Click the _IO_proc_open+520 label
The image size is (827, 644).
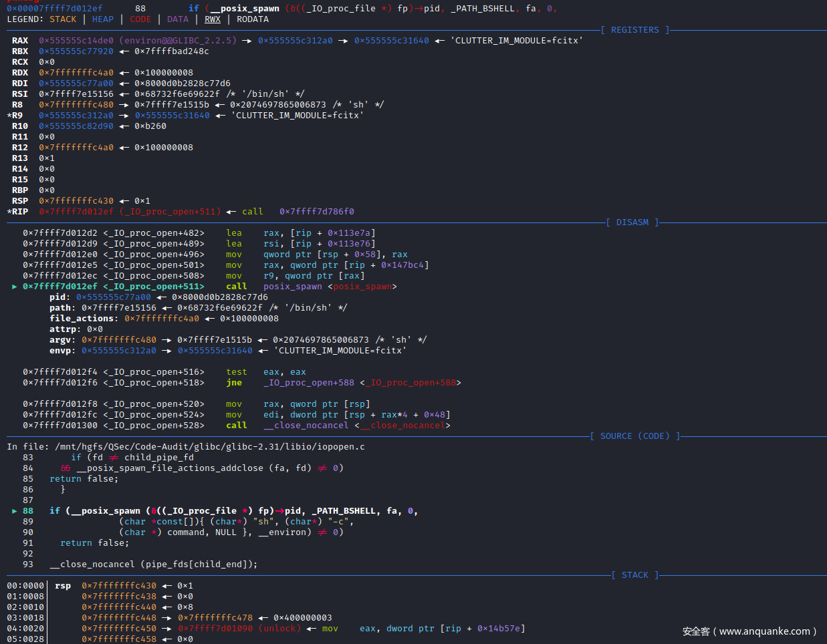coord(154,404)
